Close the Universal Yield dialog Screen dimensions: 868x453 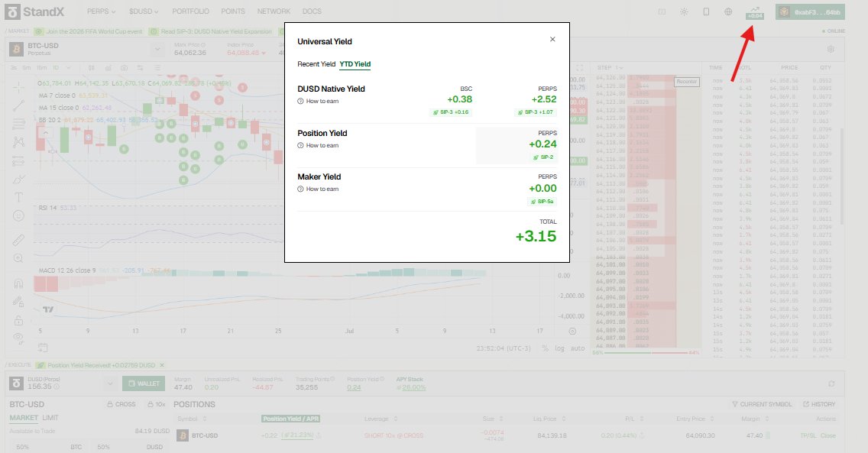pyautogui.click(x=552, y=39)
